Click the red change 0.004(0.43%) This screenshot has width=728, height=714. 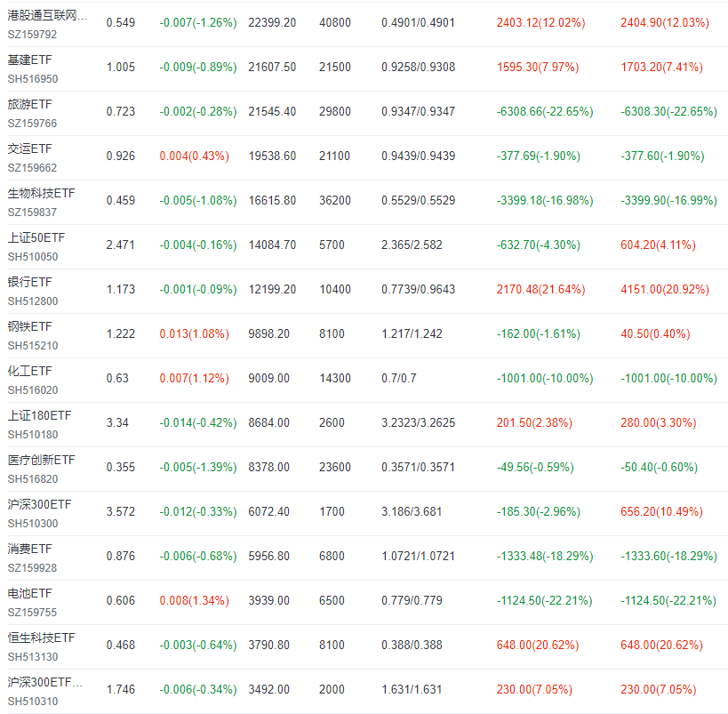194,156
